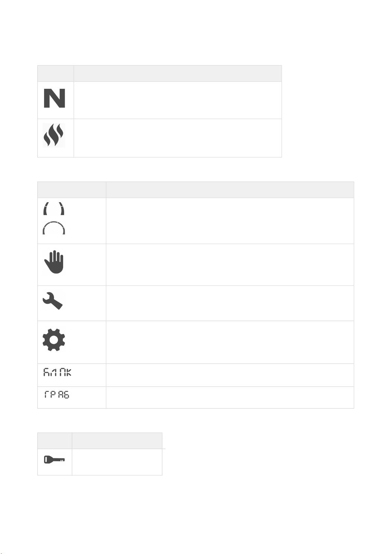The height and width of the screenshot is (554, 392).
Task: Select blank description cell beside wrench icon
Action: point(230,303)
